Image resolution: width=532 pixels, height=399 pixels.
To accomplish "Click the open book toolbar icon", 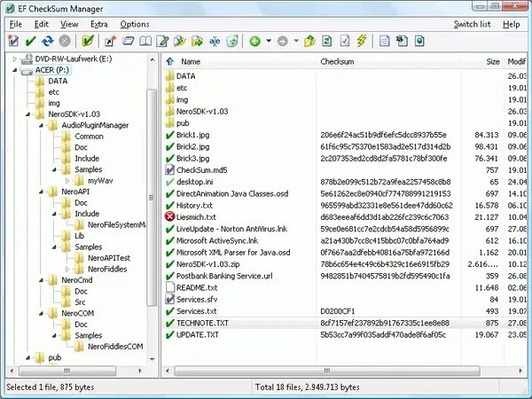I will [145, 42].
